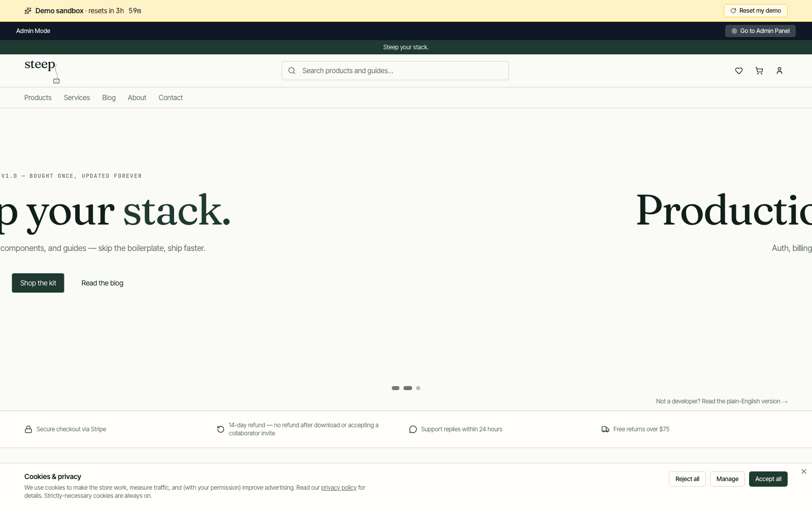Click the 'BOUGHT ONCE, UPDATED FOREVER' tagline
Screen dimensions: 812x508
tap(86, 176)
